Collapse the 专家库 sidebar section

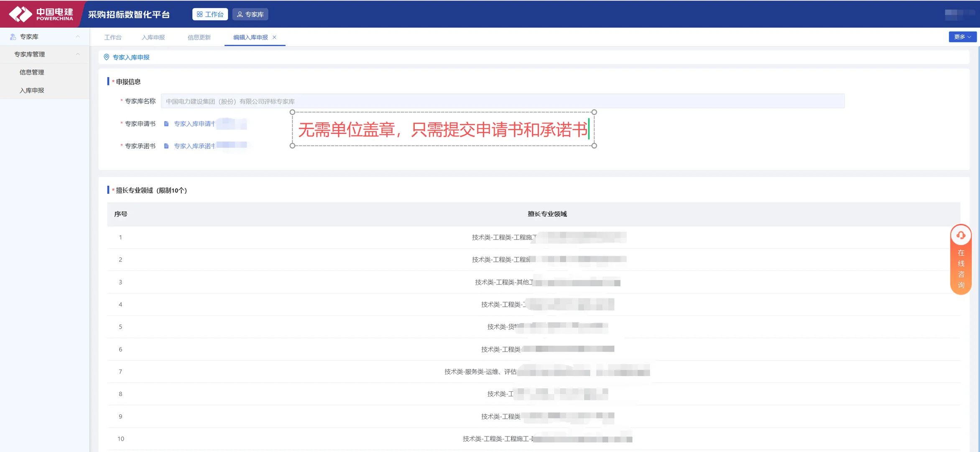tap(77, 36)
